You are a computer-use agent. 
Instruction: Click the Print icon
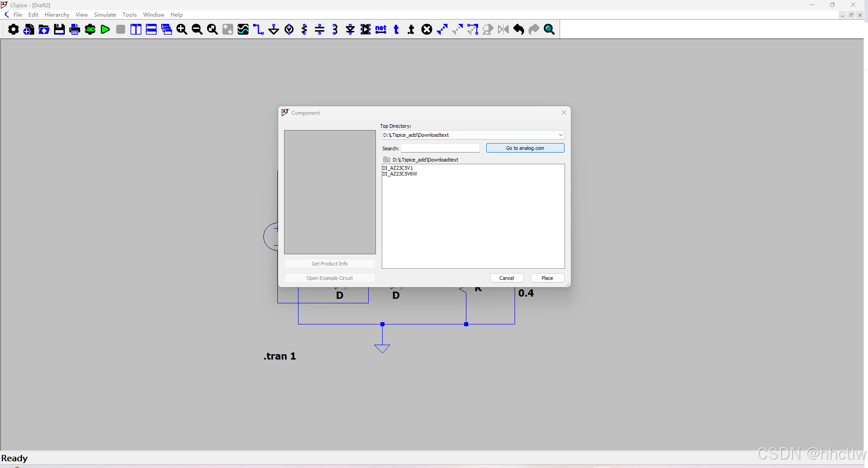tap(75, 30)
